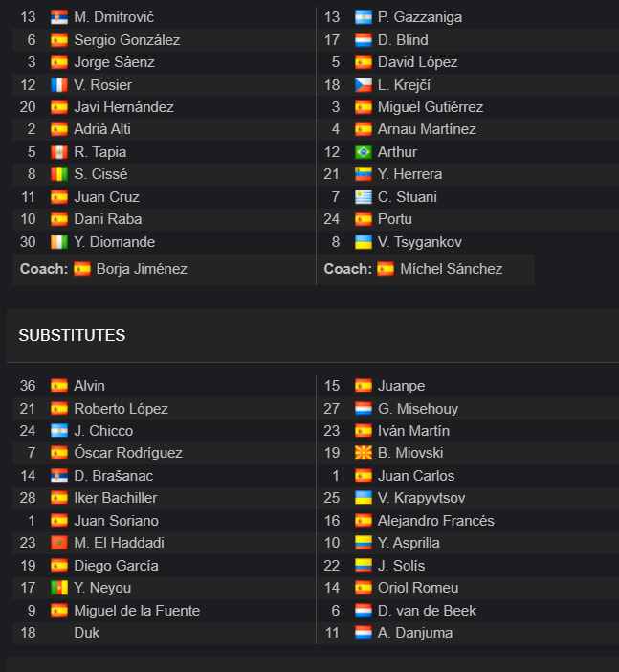The height and width of the screenshot is (672, 619).
Task: Click the Serbian flag beside M. Dmitrović
Action: 59,17
